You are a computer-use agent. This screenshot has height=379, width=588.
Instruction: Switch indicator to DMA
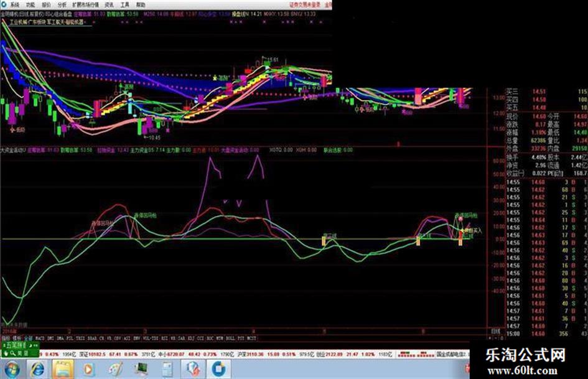60,338
